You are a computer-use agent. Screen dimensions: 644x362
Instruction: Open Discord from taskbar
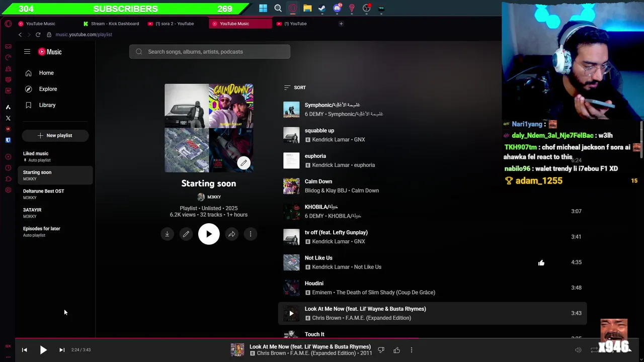[x=337, y=8]
